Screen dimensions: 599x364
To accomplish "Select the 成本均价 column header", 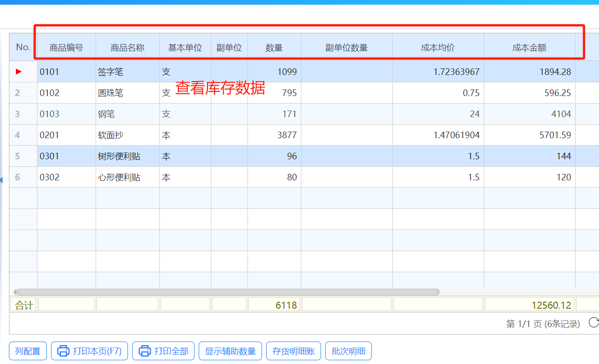I will 438,47.
